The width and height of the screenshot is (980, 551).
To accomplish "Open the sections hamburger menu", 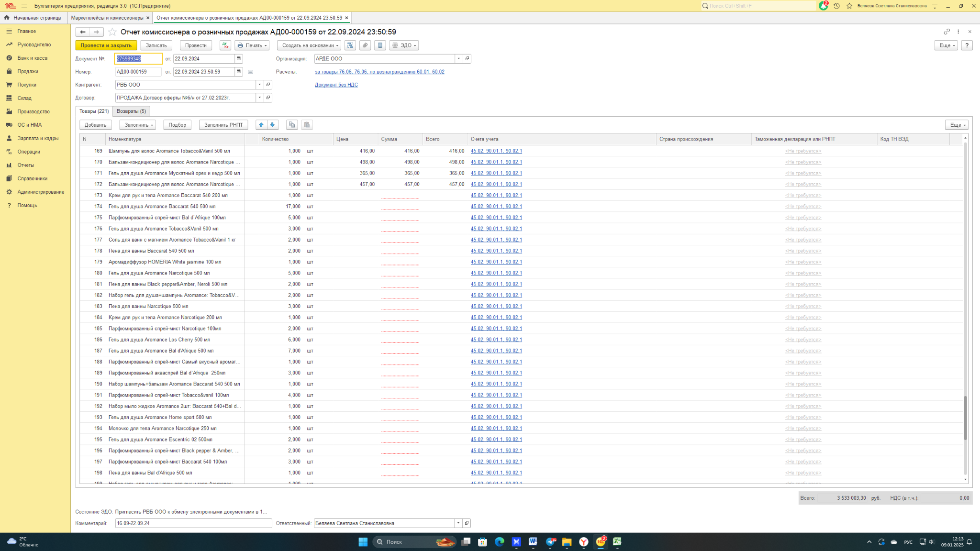I will (x=24, y=6).
